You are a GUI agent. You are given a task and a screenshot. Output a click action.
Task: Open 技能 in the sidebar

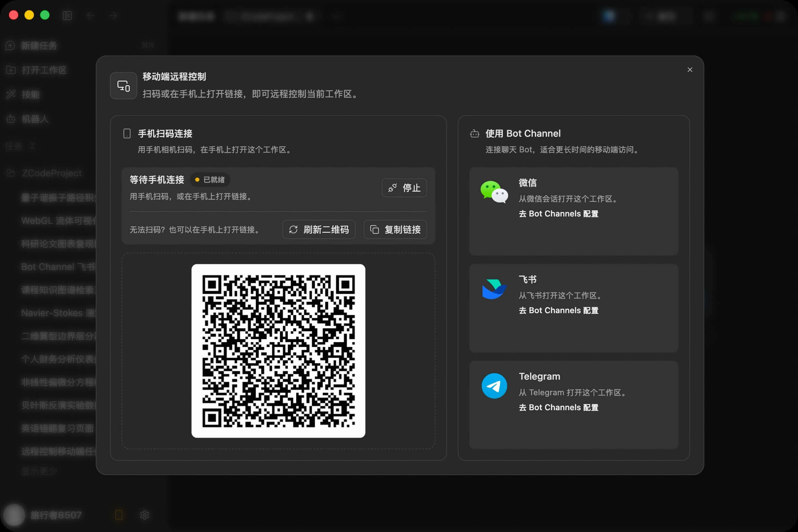click(x=31, y=94)
